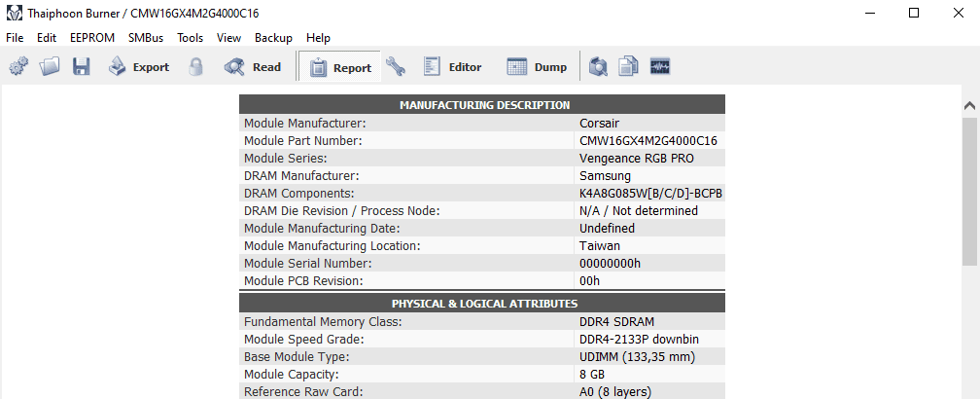
Task: Select the part number CMW16GX4M2G4000C16 value
Action: coord(648,141)
